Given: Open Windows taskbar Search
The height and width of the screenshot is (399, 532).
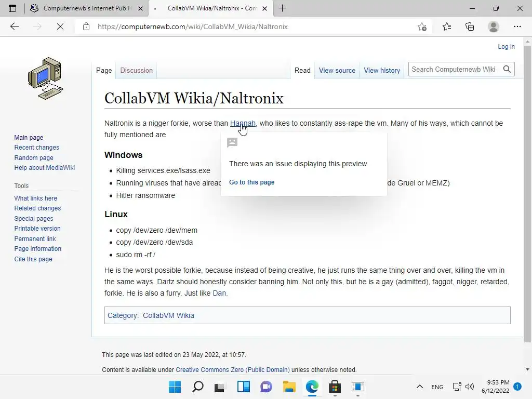Looking at the screenshot, I should click(x=198, y=387).
